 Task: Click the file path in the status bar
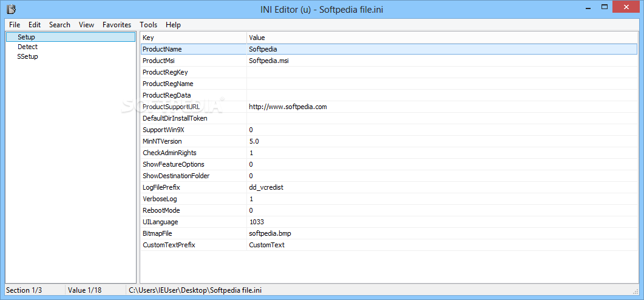(195, 290)
